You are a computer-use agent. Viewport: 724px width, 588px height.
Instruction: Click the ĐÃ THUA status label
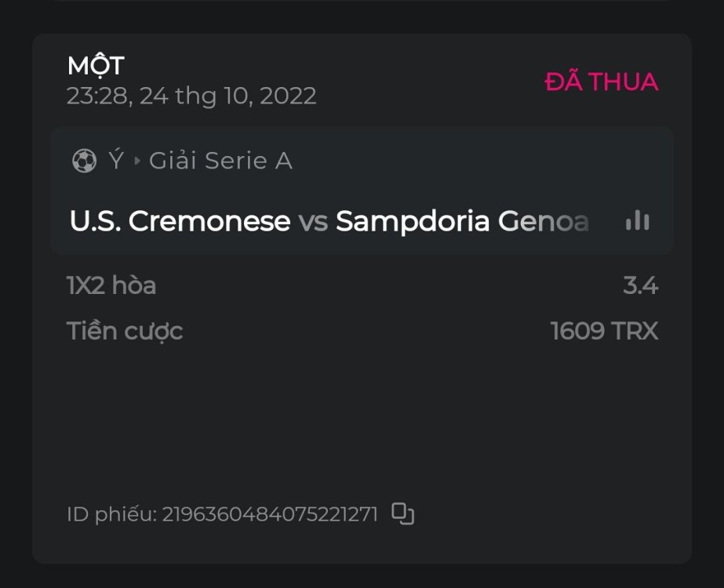[601, 82]
